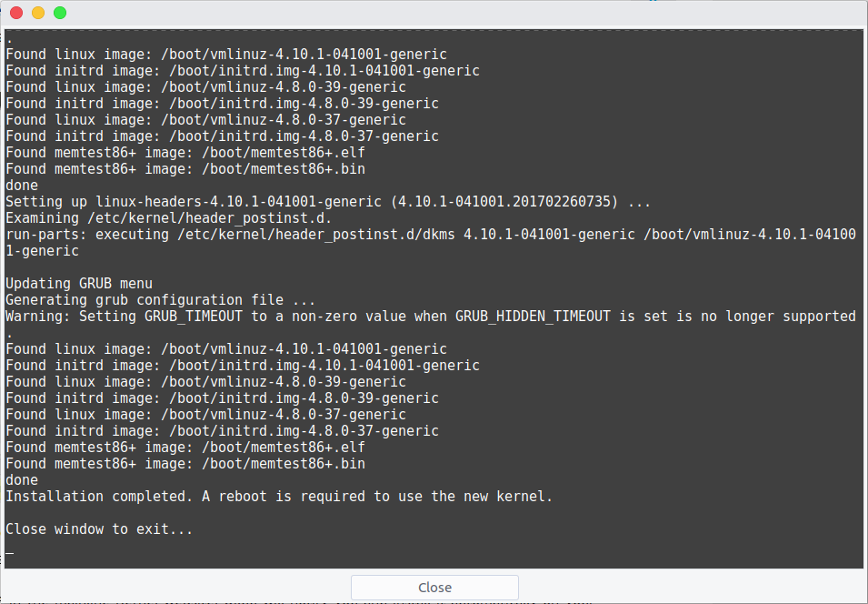Click the 'Setting up linux-headers-4.10.1' output line
This screenshot has height=604, width=868.
pos(328,202)
